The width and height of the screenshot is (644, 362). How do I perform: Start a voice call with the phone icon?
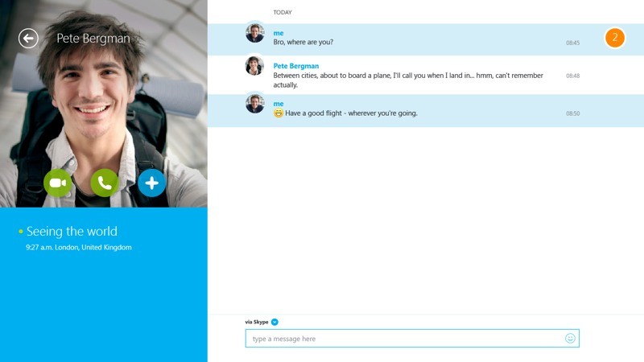[x=105, y=183]
